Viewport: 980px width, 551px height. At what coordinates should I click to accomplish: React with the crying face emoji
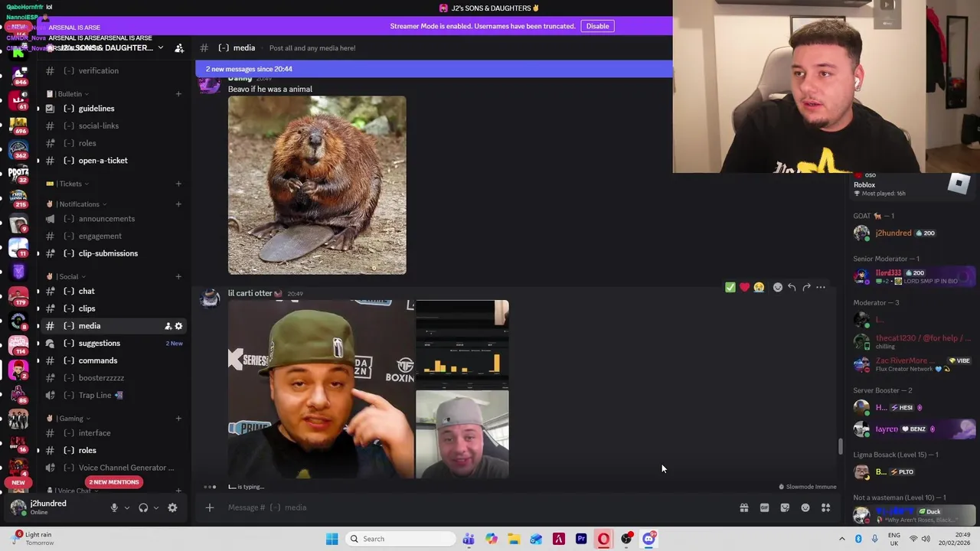(x=759, y=288)
